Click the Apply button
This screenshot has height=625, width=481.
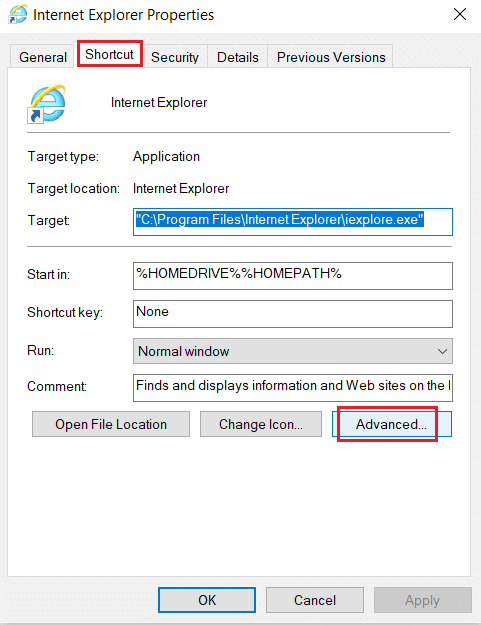coord(422,600)
